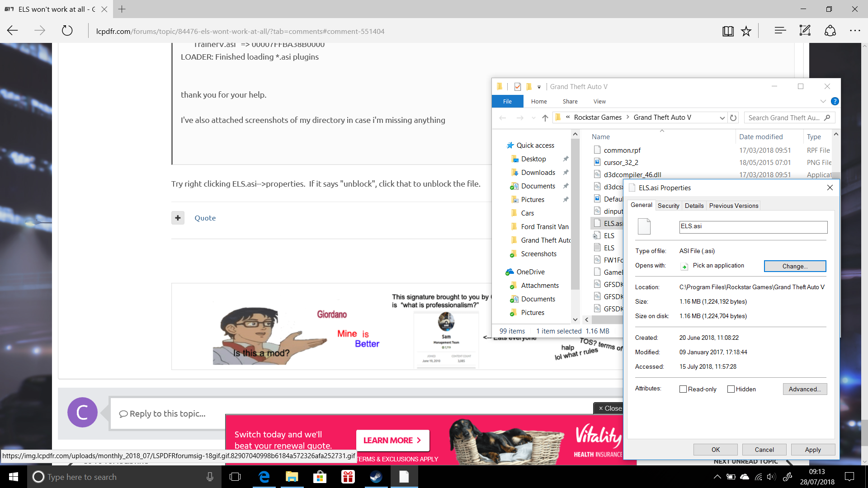Expand the Explorer ribbon chevron
Image resolution: width=868 pixels, height=488 pixels.
coord(823,101)
